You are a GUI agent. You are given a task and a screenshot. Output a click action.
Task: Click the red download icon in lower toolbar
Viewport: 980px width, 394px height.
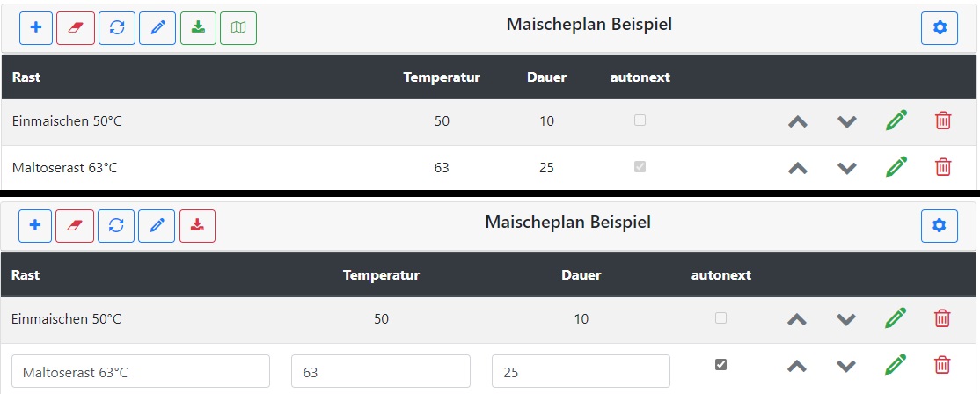click(197, 226)
